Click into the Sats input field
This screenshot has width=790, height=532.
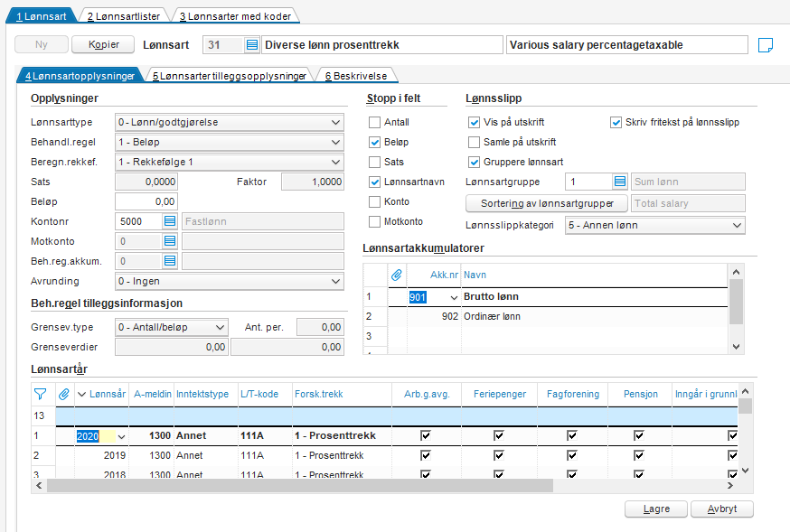point(146,182)
